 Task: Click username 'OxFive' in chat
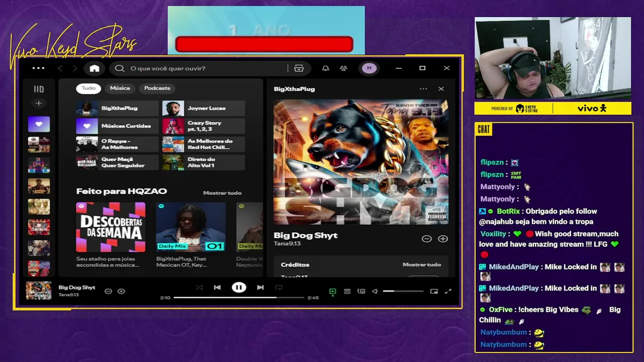[x=501, y=310]
